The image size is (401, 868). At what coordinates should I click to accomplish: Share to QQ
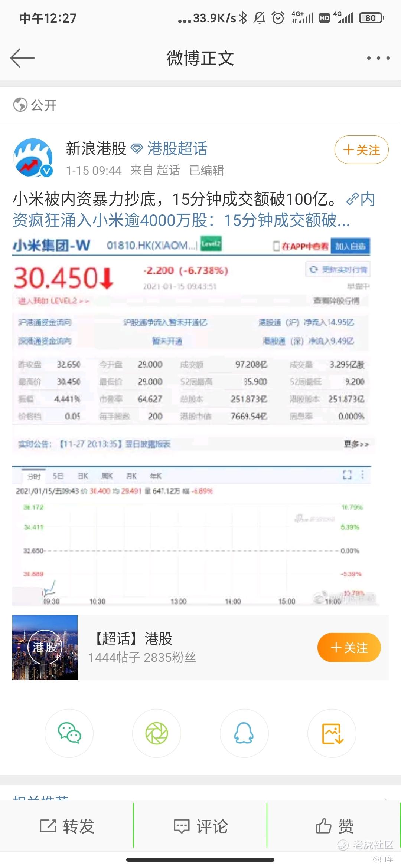point(244,733)
